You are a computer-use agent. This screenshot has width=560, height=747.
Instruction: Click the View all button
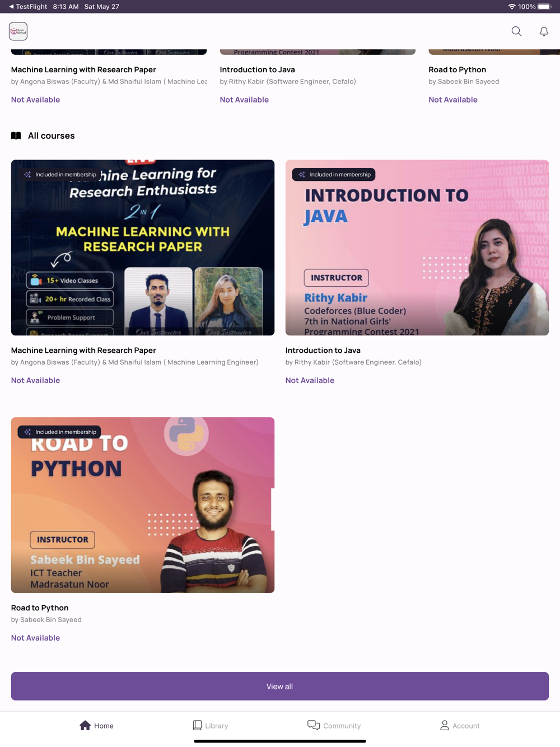click(280, 686)
